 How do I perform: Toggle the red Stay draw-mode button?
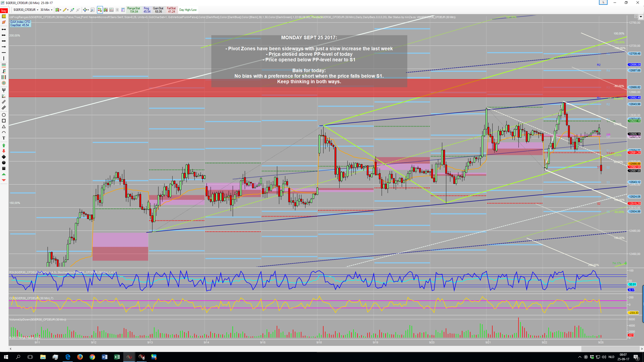tap(4, 11)
